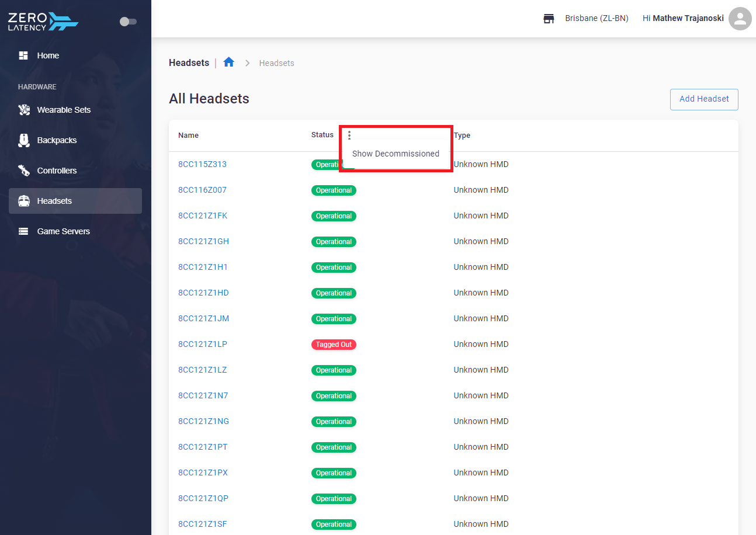Open headset 8CC121Z1H1
Viewport: 756px width, 535px height.
tap(203, 267)
